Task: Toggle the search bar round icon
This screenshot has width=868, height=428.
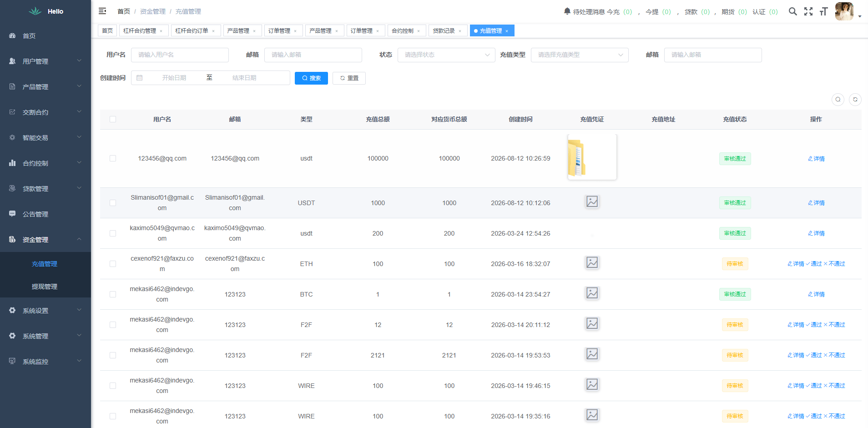Action: 838,99
